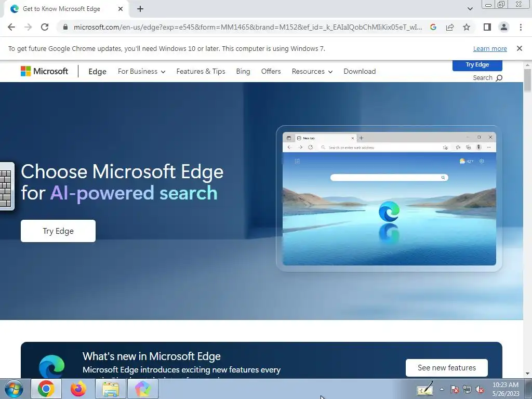Click the address bar URL
The height and width of the screenshot is (399, 532).
pyautogui.click(x=248, y=27)
